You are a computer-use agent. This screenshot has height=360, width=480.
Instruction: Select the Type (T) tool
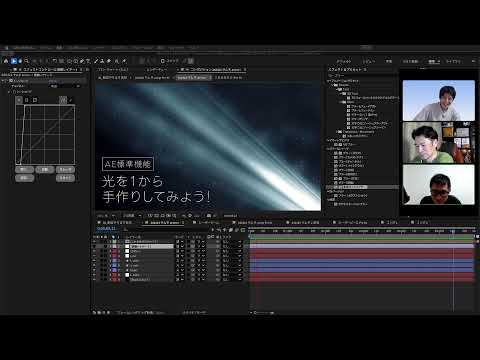click(x=88, y=61)
